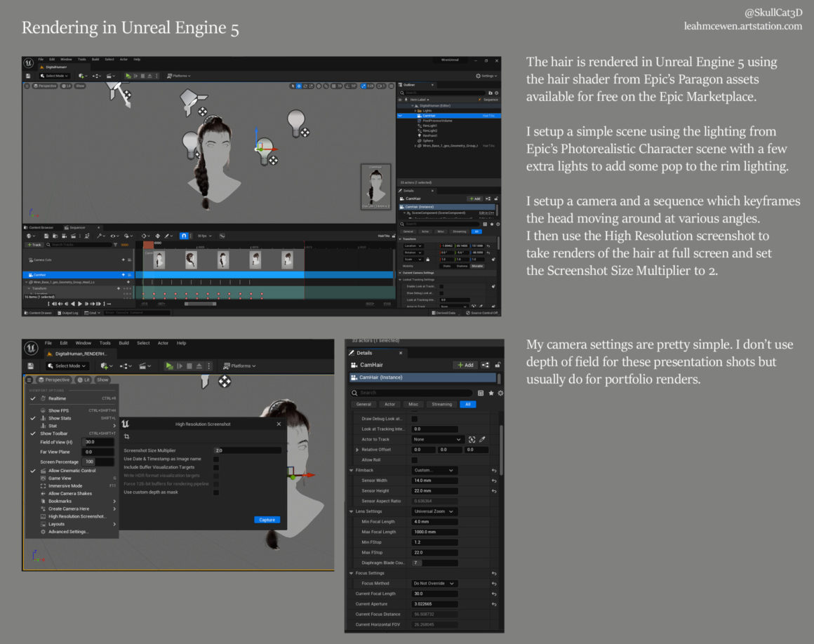Open Details panel settings gear icon
This screenshot has height=644, width=814.
(500, 393)
